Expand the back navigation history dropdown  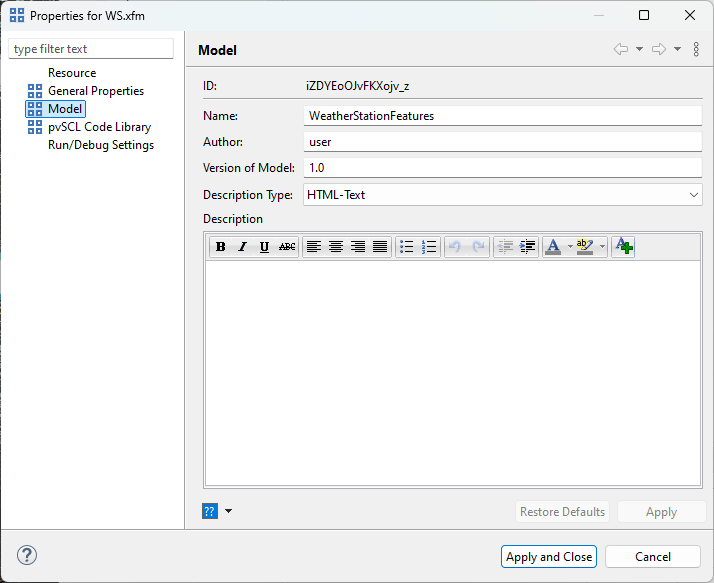pos(639,49)
